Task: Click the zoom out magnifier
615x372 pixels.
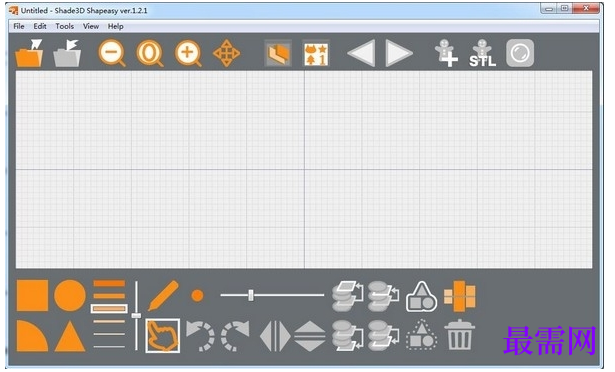Action: pyautogui.click(x=112, y=53)
